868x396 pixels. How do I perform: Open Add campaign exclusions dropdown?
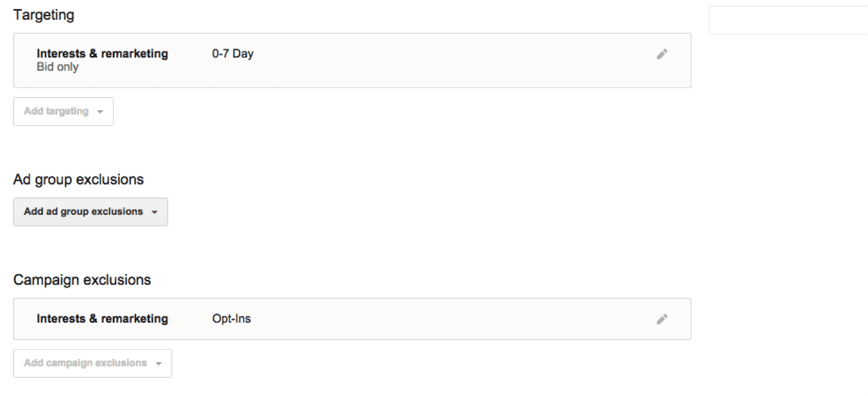pos(85,363)
